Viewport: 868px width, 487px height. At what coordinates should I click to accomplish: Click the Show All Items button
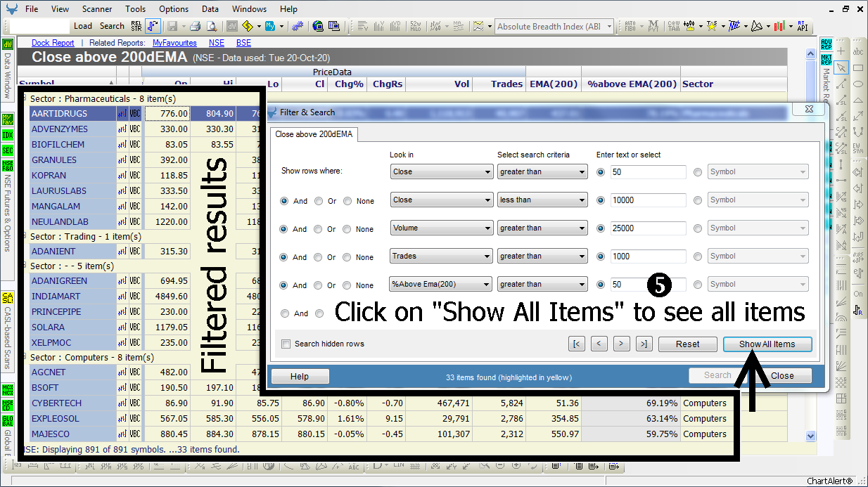pyautogui.click(x=767, y=344)
